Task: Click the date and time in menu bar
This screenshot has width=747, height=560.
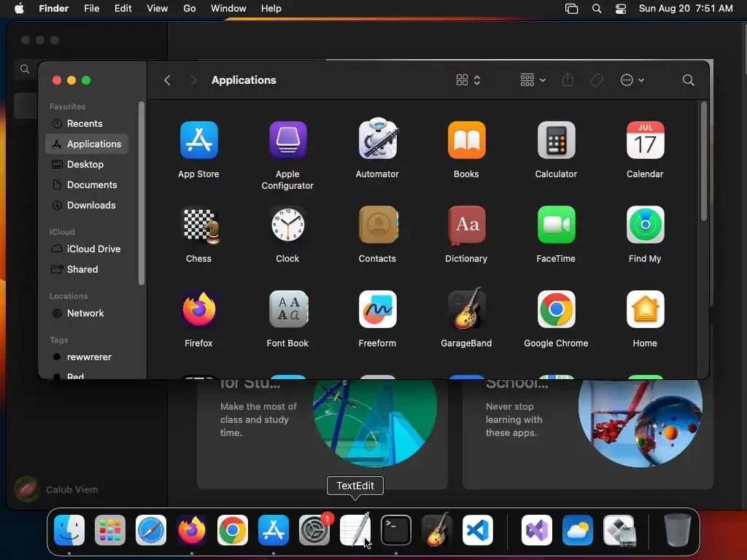Action: (686, 9)
